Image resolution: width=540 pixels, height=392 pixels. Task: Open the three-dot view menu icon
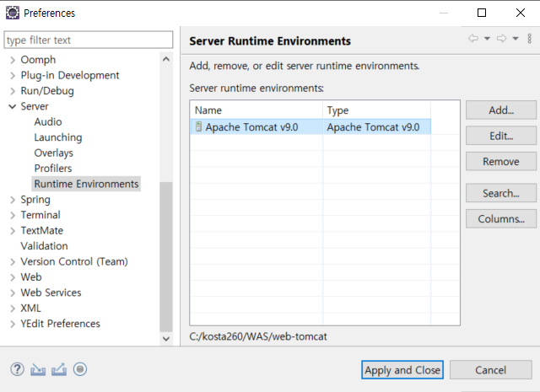[x=529, y=39]
